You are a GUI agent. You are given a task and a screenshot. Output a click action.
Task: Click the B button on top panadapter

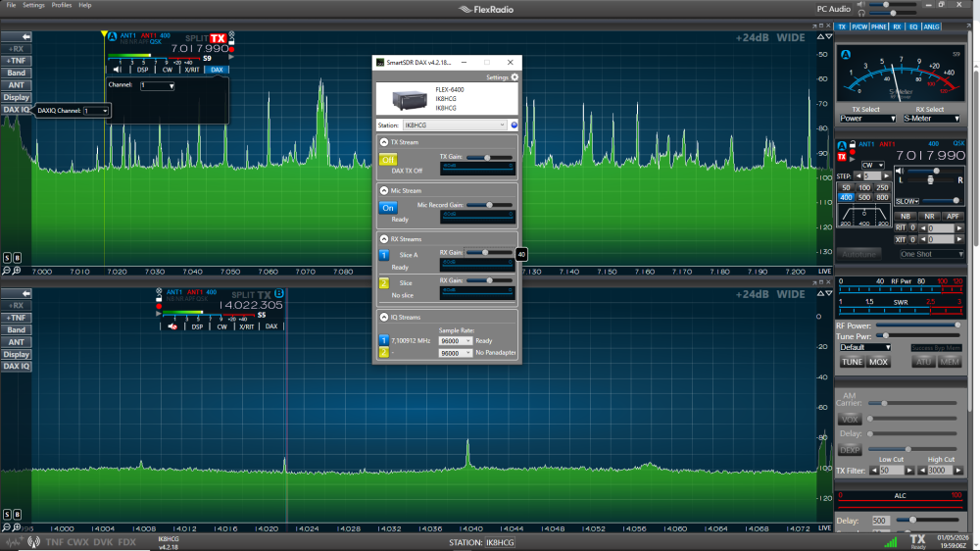[18, 258]
